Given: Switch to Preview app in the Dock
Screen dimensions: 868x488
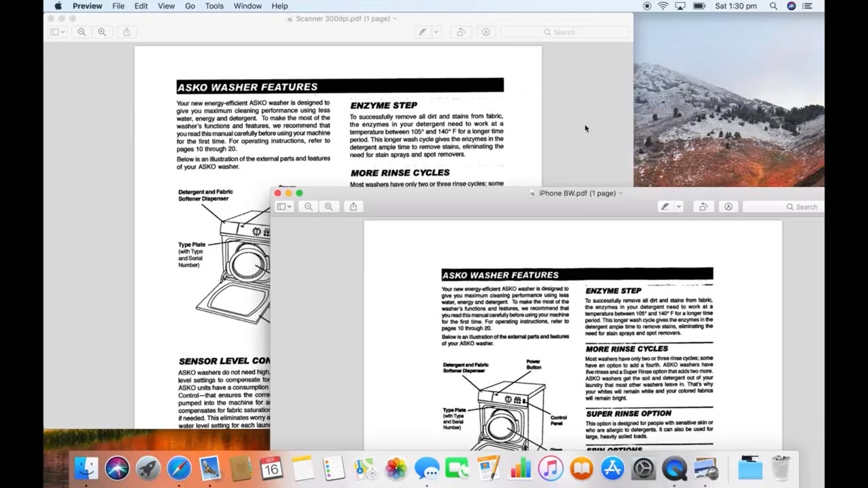Looking at the screenshot, I should 706,468.
